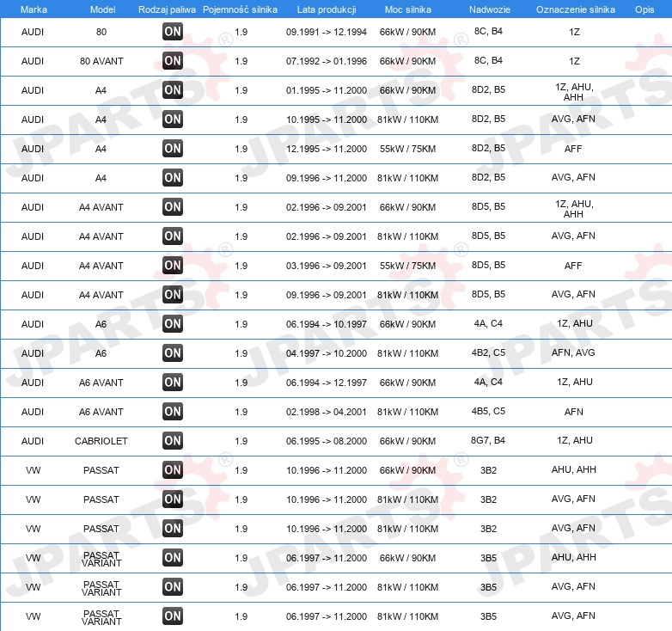The height and width of the screenshot is (631, 672).
Task: Select the date range 12.1995 -> 11.2000
Action: [x=327, y=149]
